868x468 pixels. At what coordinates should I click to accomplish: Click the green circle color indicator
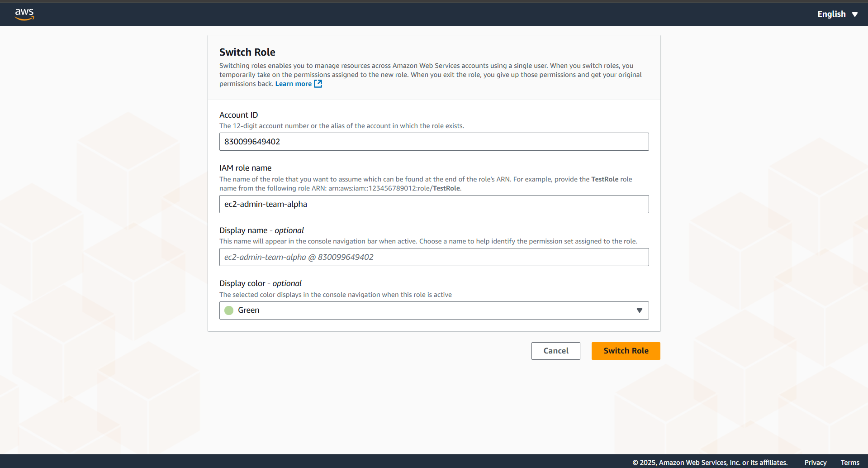(x=229, y=310)
